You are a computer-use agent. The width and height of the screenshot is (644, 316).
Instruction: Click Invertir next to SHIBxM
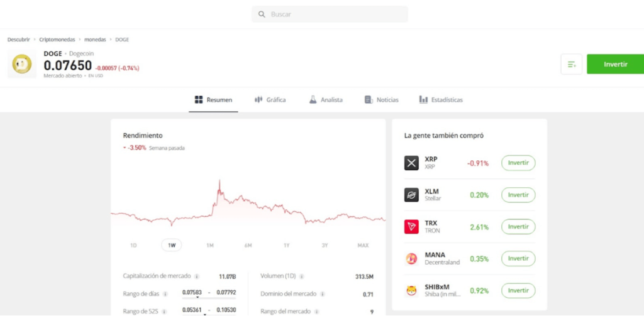pyautogui.click(x=518, y=290)
